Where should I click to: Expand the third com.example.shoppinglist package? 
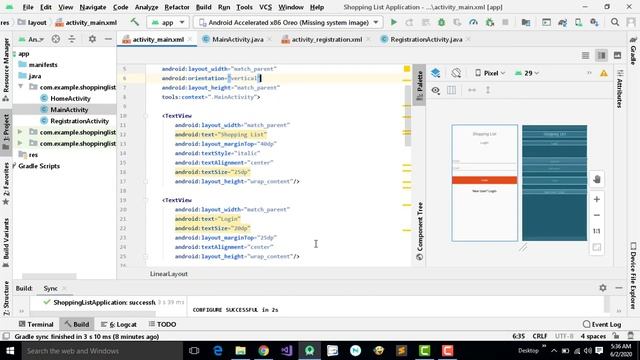click(x=20, y=143)
